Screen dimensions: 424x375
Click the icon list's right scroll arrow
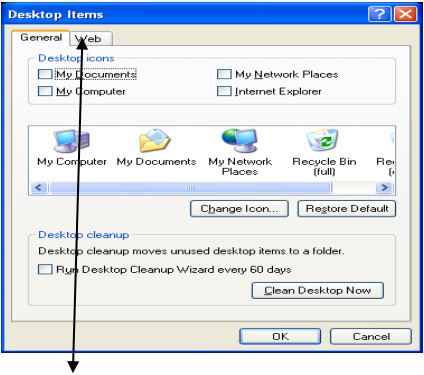coord(385,188)
